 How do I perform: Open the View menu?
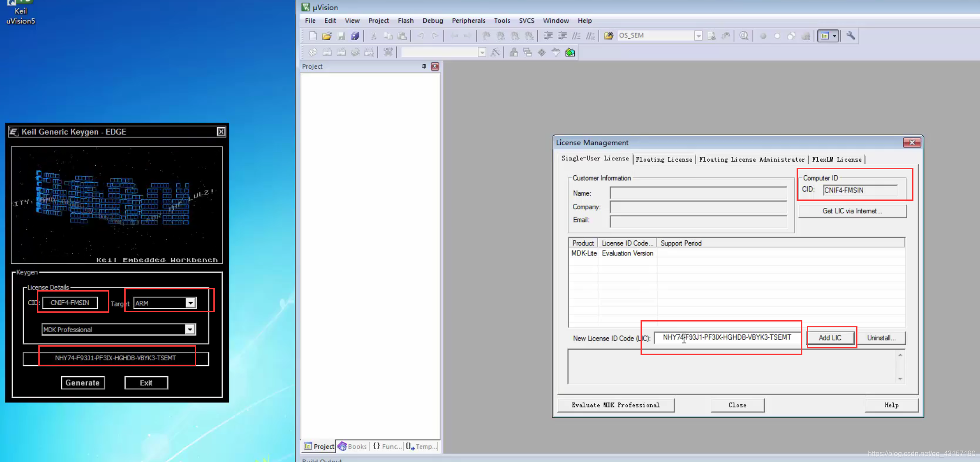pyautogui.click(x=352, y=21)
